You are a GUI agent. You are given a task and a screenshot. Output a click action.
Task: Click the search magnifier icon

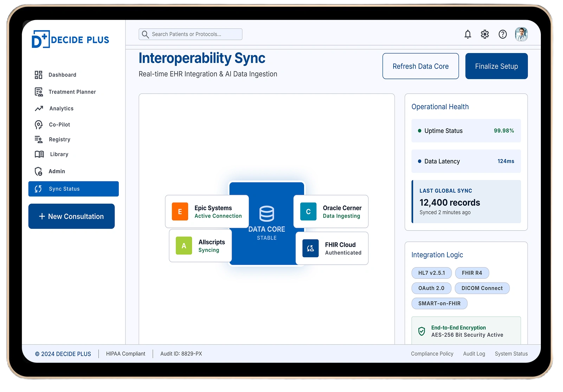pyautogui.click(x=145, y=34)
